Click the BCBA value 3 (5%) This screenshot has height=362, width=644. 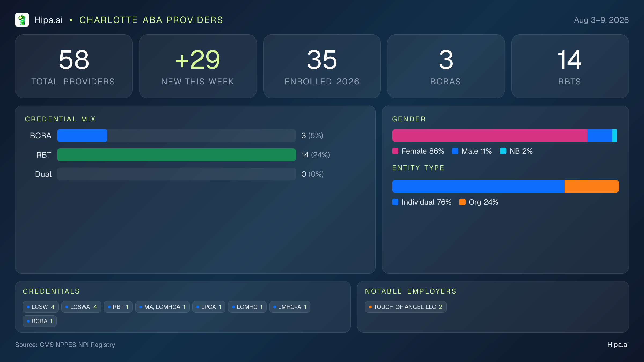click(312, 135)
